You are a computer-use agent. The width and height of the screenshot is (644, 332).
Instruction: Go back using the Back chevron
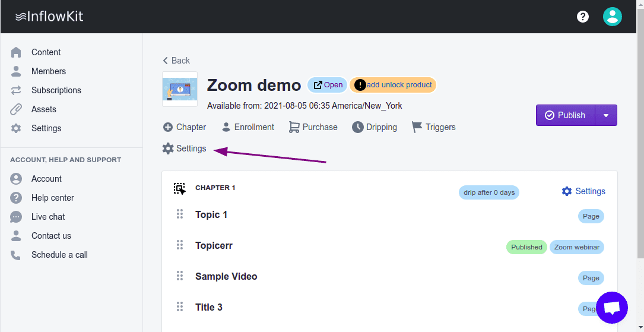[x=166, y=61]
